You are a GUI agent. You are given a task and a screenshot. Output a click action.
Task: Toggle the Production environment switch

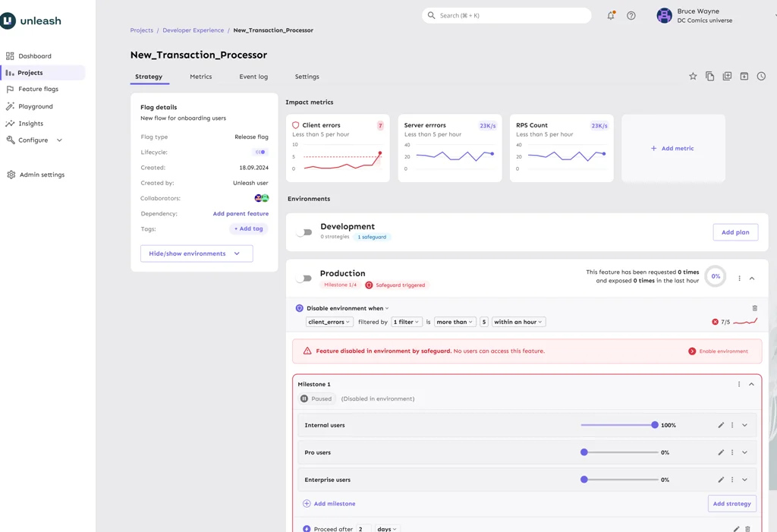[x=304, y=278]
